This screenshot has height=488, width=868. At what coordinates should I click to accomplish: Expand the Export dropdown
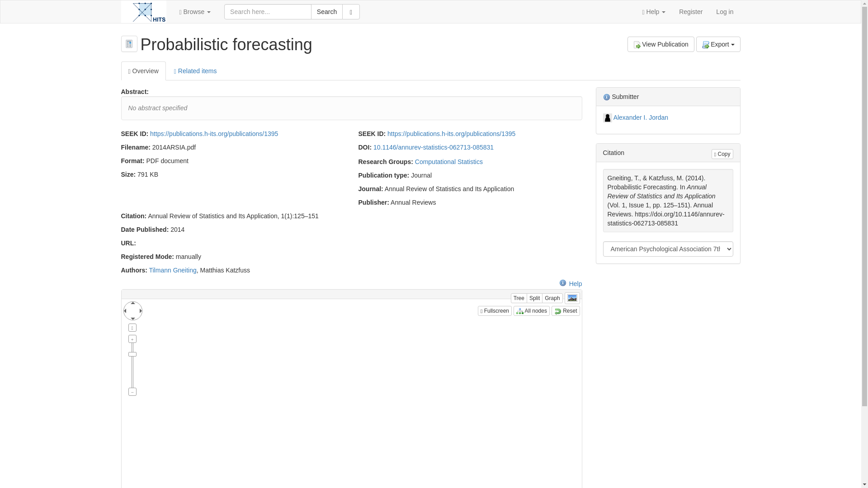click(x=718, y=44)
